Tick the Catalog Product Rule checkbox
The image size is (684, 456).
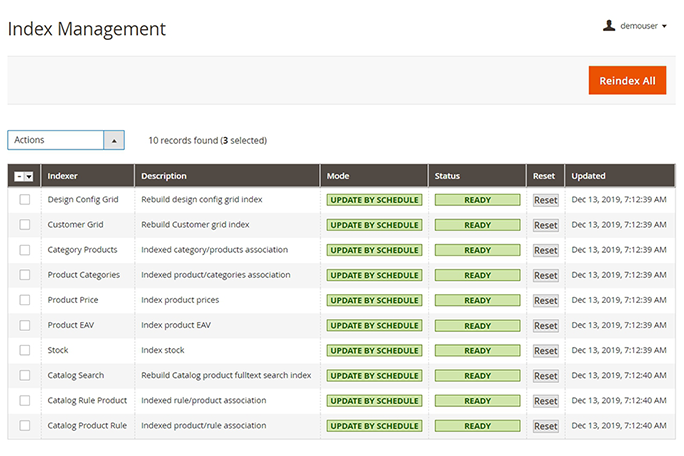(24, 426)
